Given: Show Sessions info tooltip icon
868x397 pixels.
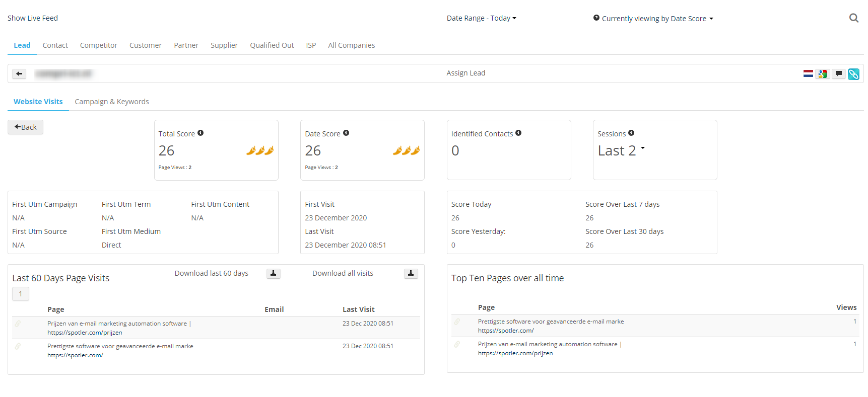Looking at the screenshot, I should 631,133.
